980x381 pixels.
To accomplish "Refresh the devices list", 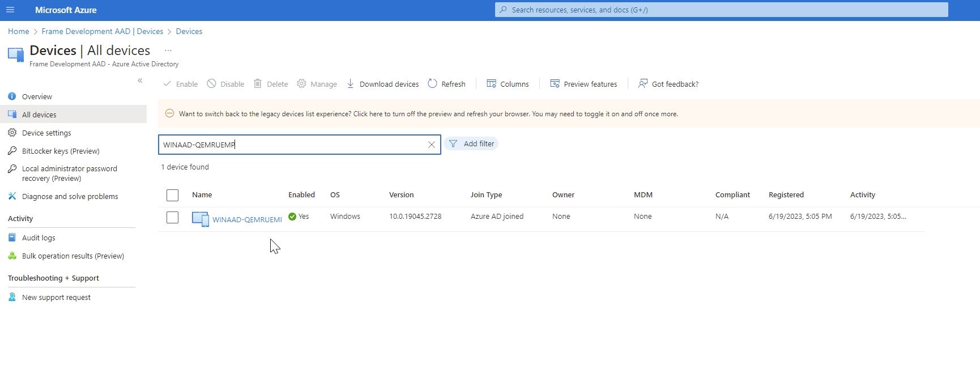I will coord(446,84).
